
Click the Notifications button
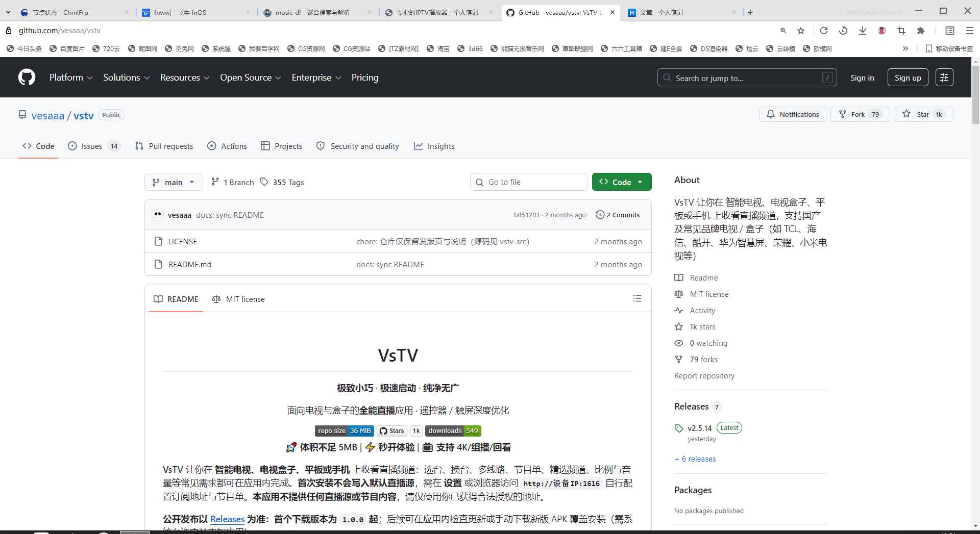pos(793,114)
